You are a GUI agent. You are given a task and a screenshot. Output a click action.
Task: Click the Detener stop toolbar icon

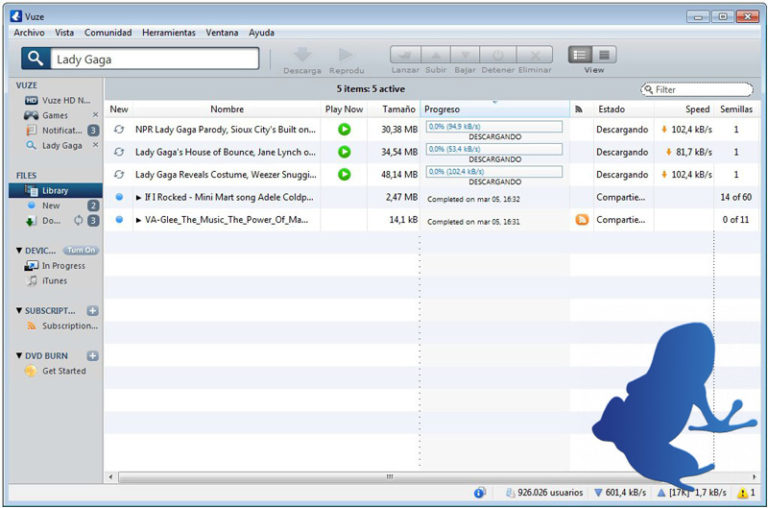pyautogui.click(x=499, y=55)
